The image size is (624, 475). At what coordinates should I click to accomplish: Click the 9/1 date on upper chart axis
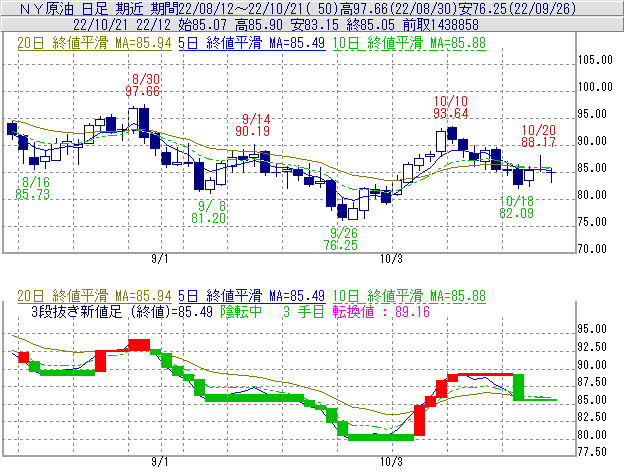pos(160,259)
